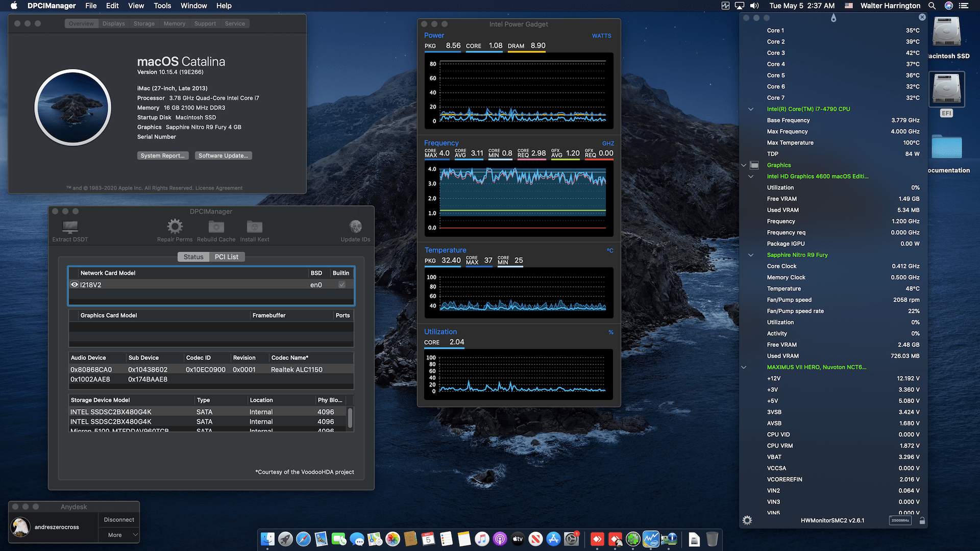Select Status tab in DPCIManager
This screenshot has width=980, height=551.
tap(193, 257)
